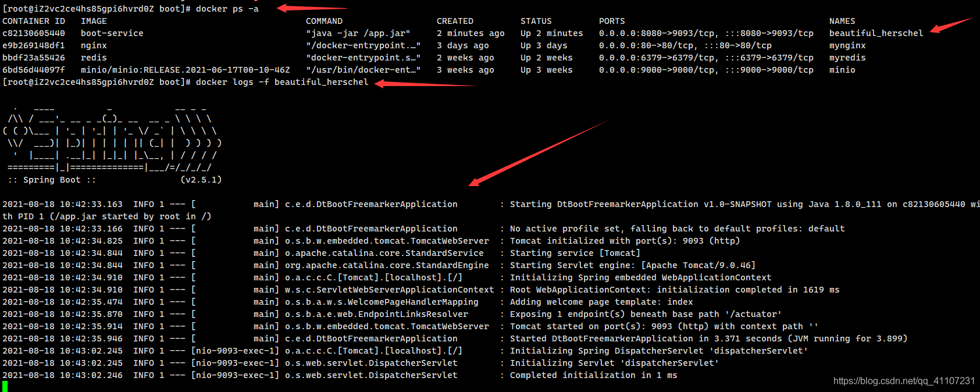The width and height of the screenshot is (980, 392).
Task: Click the NAMES column header
Action: 842,21
